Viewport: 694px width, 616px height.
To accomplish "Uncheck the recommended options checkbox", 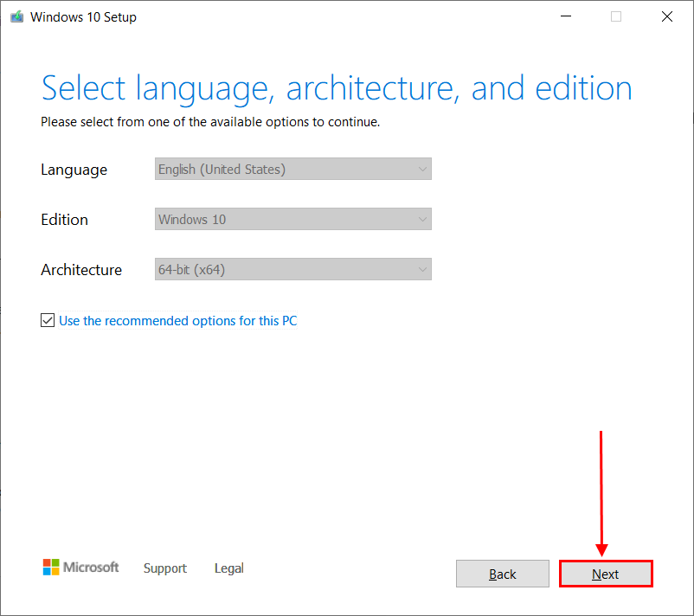I will 48,320.
